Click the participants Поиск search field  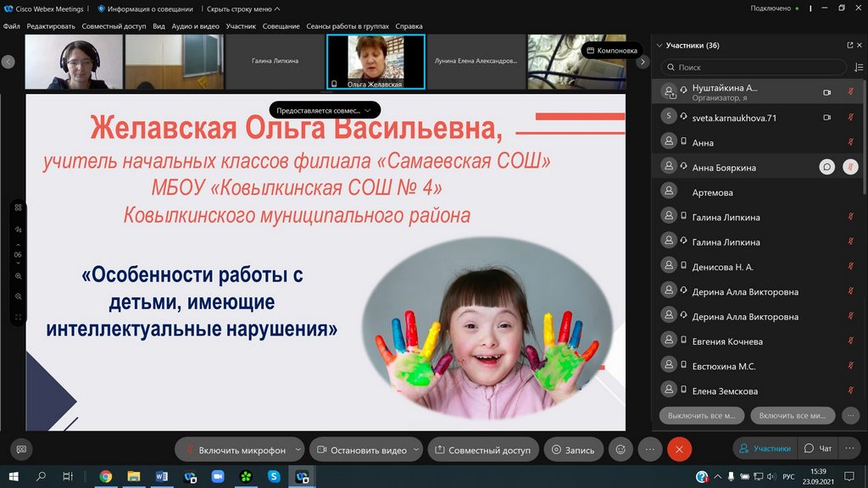[754, 67]
